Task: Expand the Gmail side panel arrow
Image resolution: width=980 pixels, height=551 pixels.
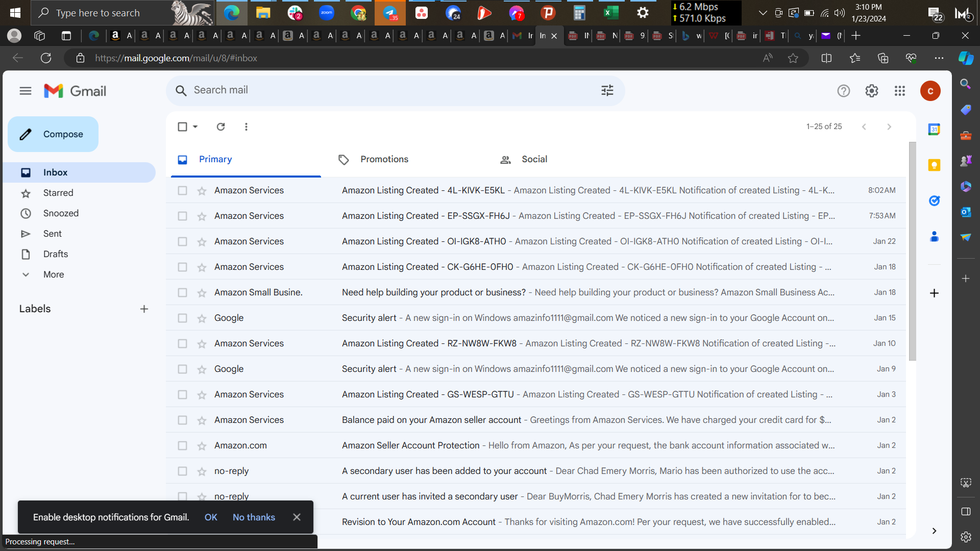Action: (x=934, y=531)
